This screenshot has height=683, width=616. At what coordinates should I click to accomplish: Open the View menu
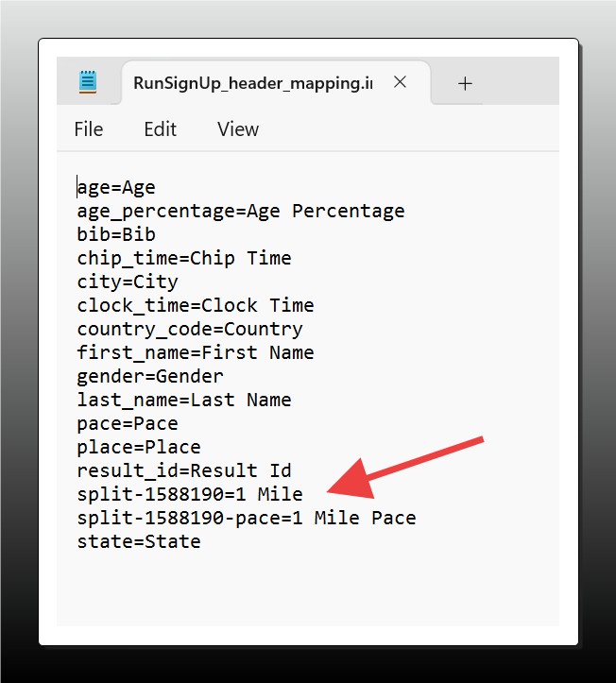click(238, 129)
